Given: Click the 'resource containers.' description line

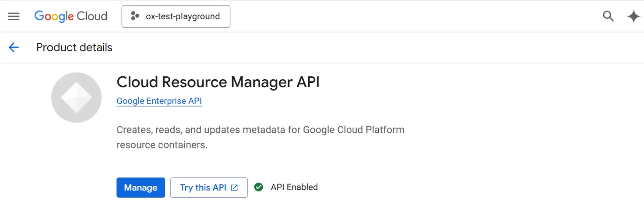Looking at the screenshot, I should 162,145.
